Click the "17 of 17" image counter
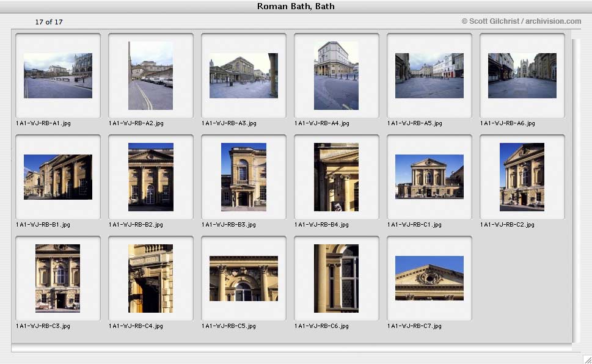This screenshot has height=364, width=592. coord(49,22)
